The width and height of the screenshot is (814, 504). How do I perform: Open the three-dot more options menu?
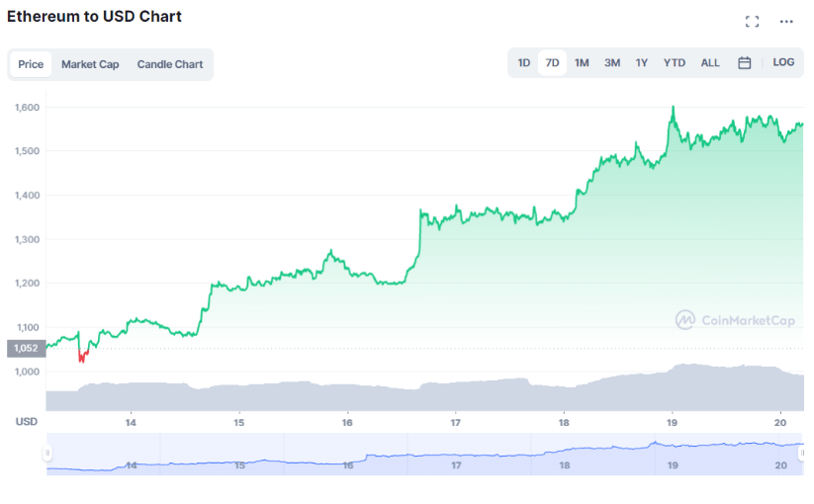(786, 22)
